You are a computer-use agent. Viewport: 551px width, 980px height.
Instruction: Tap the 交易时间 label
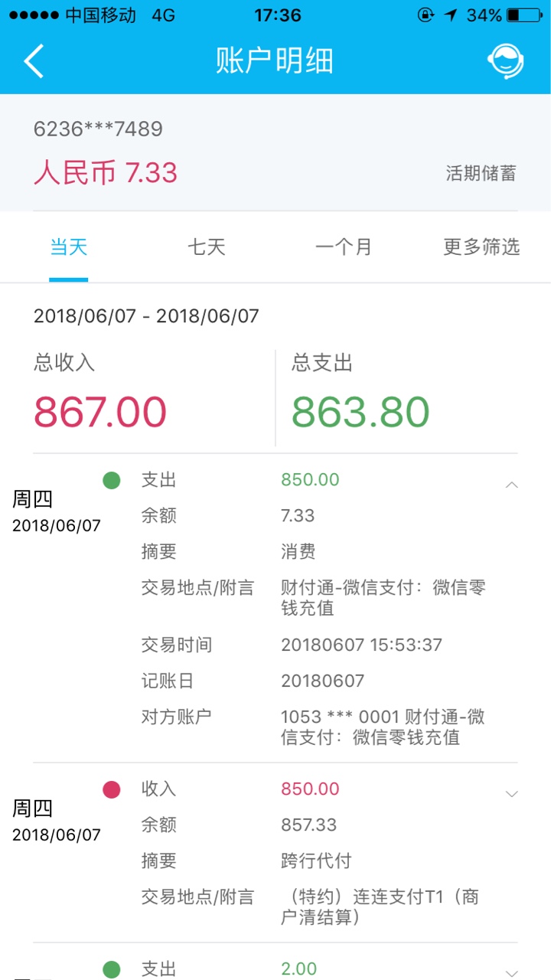click(176, 645)
